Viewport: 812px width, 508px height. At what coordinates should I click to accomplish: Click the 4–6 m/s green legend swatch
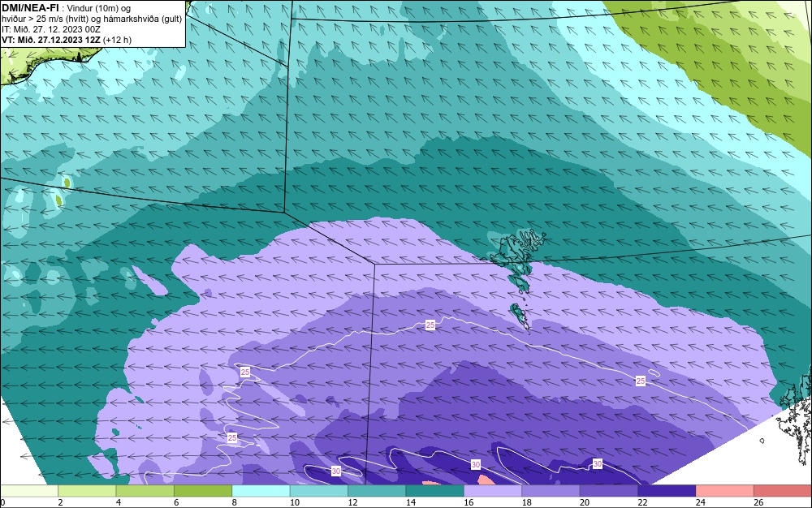pos(145,491)
